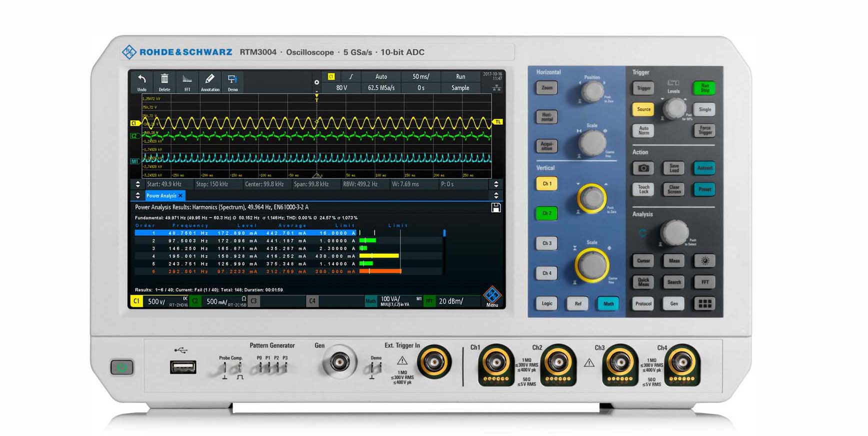This screenshot has width=868, height=436.
Task: Open the C2 500 mA/ channel label
Action: click(x=219, y=301)
